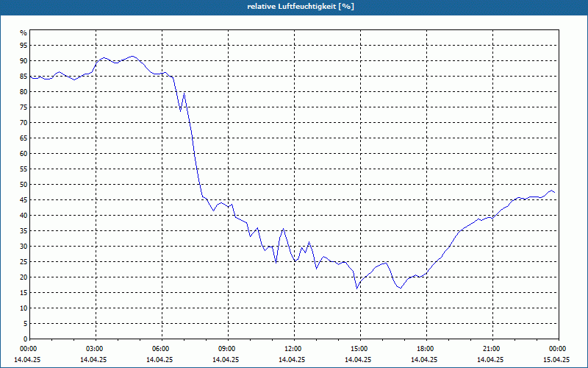Select the y-axis value '55'
588x368 pixels.
[24, 169]
